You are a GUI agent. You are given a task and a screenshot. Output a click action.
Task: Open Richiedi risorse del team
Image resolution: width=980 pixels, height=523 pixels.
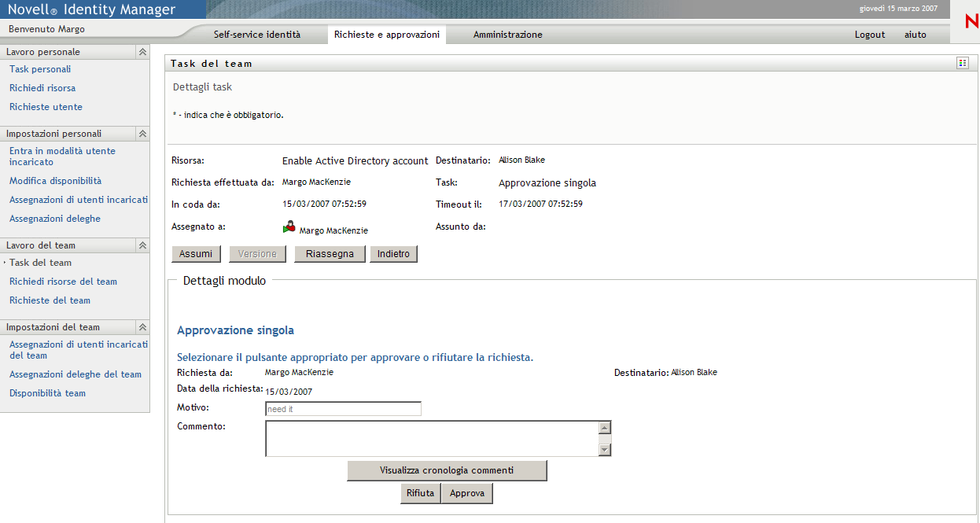click(63, 282)
